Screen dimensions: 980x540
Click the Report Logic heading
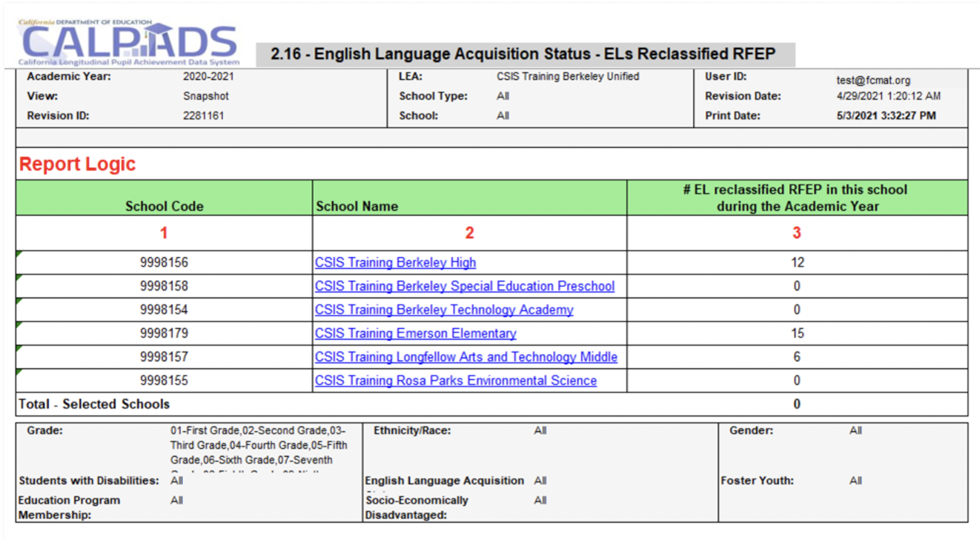click(77, 164)
